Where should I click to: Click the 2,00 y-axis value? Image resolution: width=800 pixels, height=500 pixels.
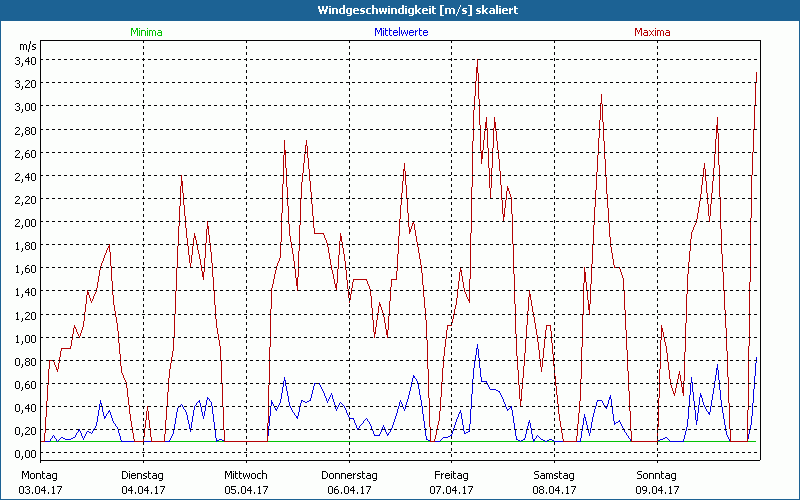coord(25,223)
